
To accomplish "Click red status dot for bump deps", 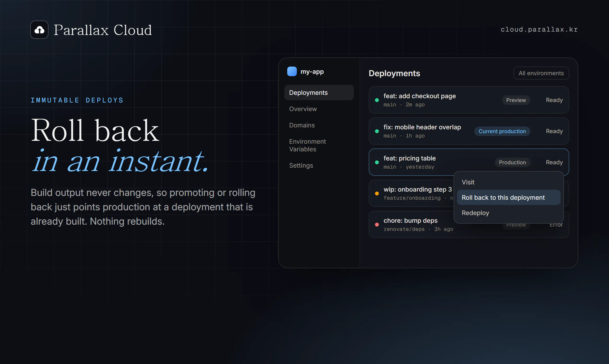I will point(377,225).
